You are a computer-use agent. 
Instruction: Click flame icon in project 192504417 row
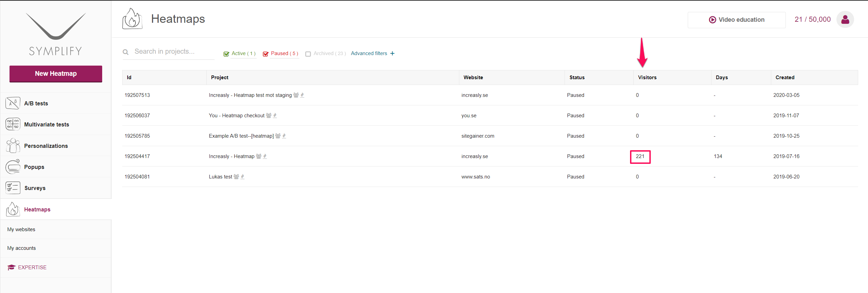click(x=265, y=156)
